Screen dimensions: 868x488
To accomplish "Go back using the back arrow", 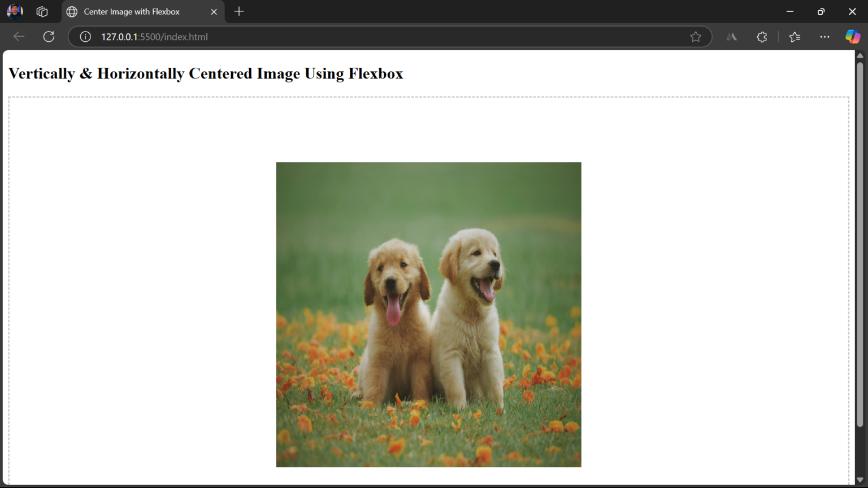I will point(19,37).
